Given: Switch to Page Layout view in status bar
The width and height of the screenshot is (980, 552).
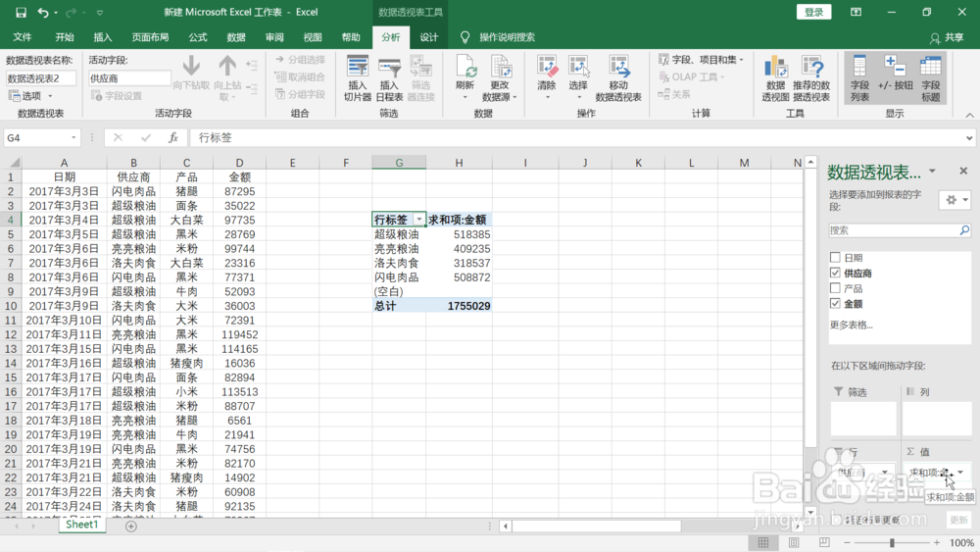Looking at the screenshot, I should (x=794, y=542).
